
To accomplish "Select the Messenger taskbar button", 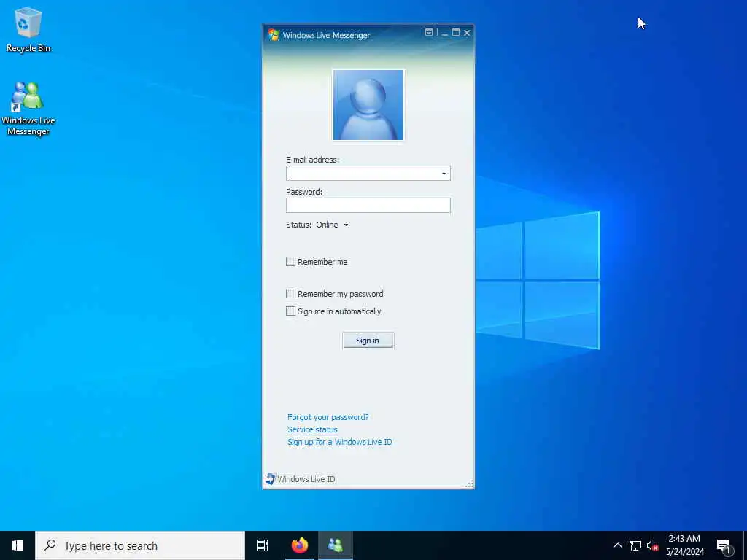I will (336, 545).
